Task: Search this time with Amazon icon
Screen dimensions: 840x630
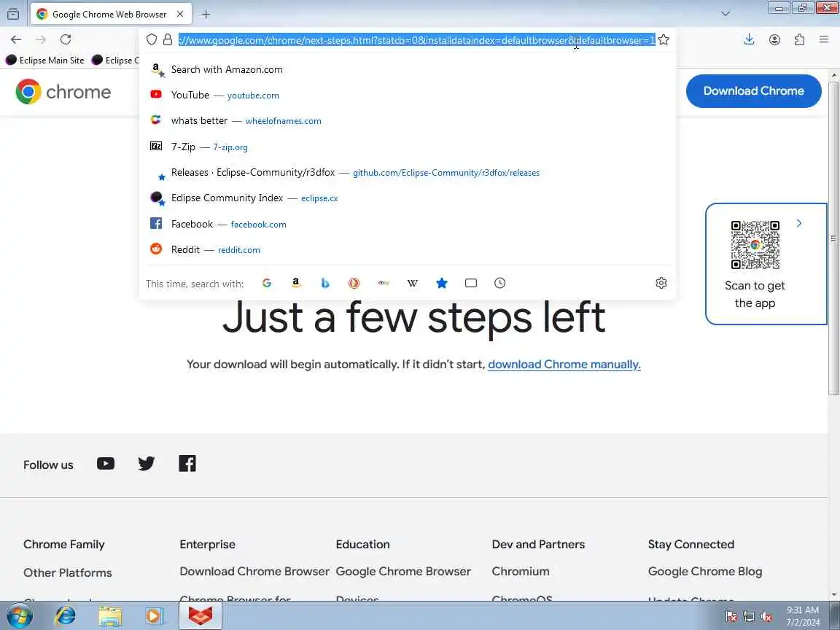Action: [x=296, y=283]
